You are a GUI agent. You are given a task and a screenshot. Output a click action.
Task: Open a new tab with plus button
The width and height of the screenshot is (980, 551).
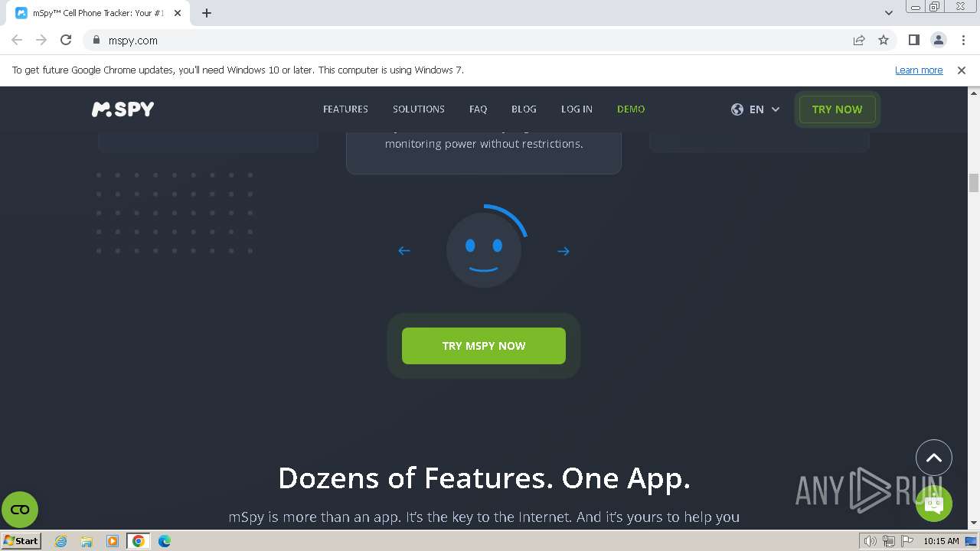point(207,13)
